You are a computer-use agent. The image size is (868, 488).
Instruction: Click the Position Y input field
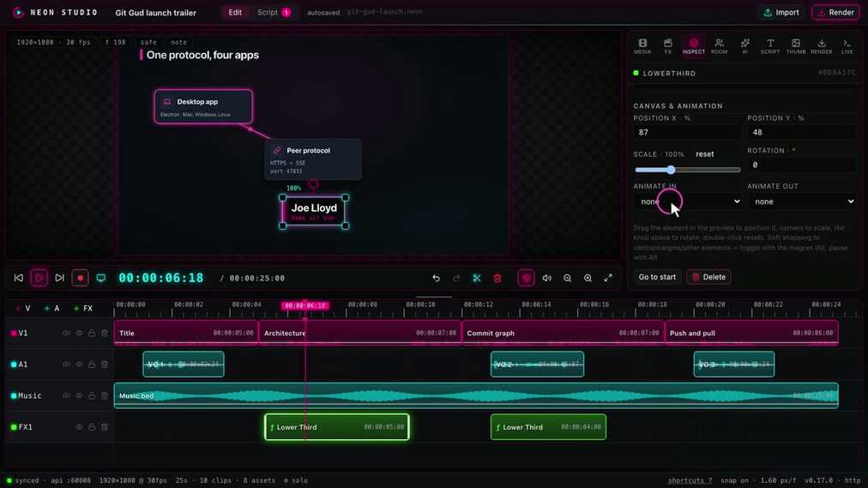coord(801,132)
